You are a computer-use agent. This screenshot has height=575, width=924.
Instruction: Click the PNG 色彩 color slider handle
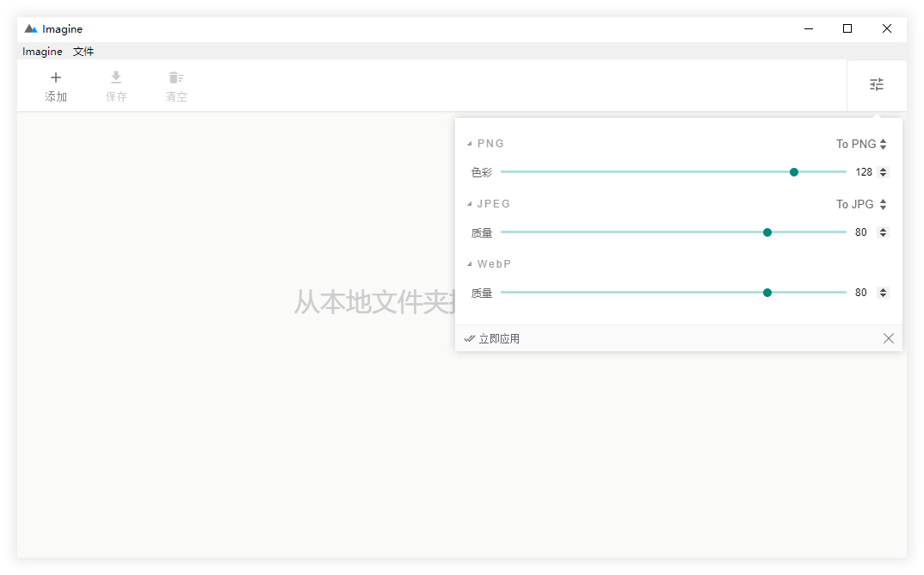794,172
